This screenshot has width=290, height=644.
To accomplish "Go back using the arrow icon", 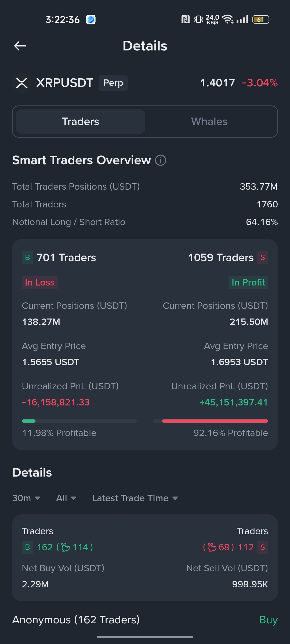I will (x=20, y=46).
